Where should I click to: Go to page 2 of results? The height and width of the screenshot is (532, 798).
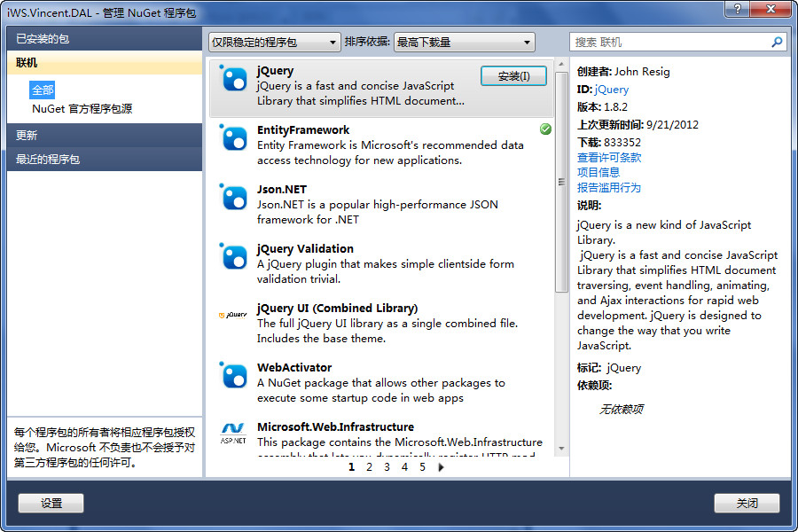(369, 467)
